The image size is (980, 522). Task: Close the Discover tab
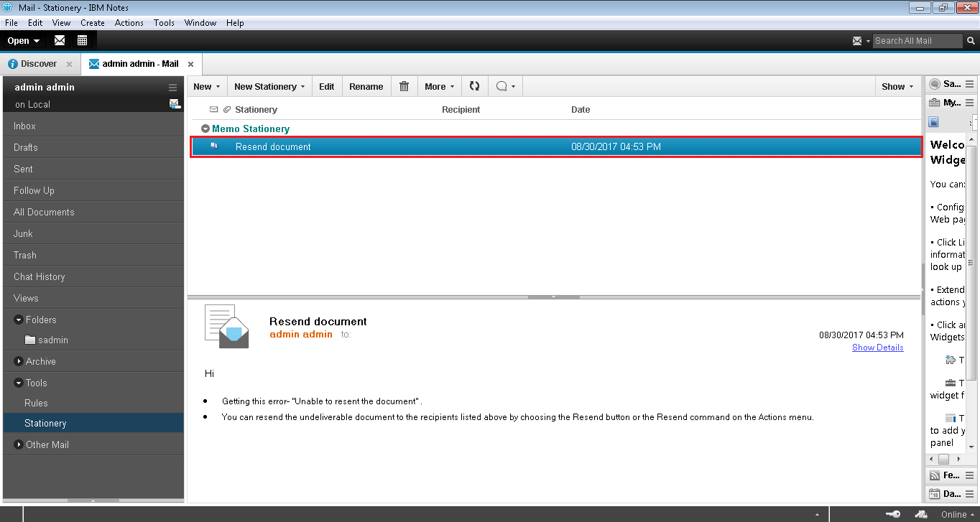tap(69, 64)
